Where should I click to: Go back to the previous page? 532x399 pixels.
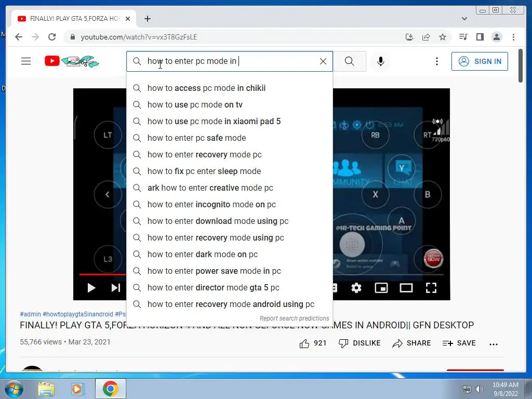pos(19,37)
